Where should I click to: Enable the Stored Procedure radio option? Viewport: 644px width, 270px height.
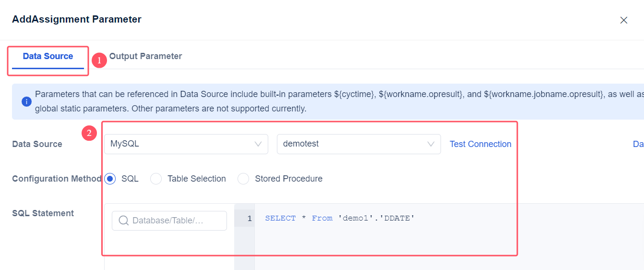pyautogui.click(x=243, y=179)
